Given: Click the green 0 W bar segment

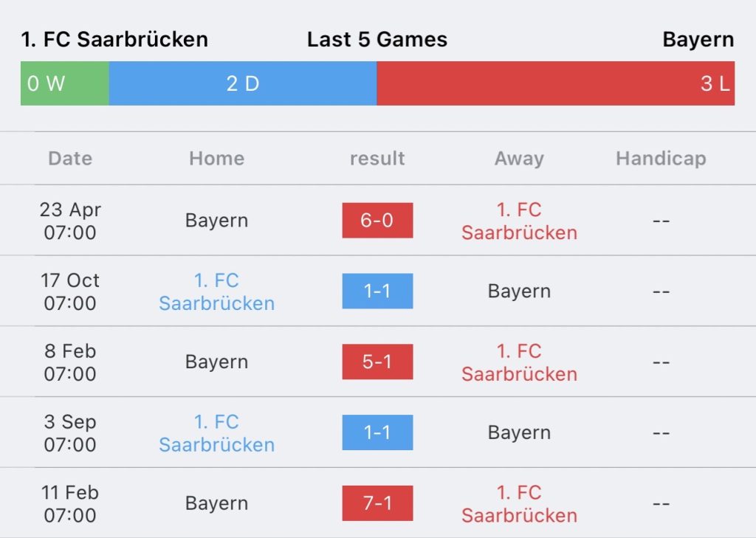Looking at the screenshot, I should coord(65,83).
